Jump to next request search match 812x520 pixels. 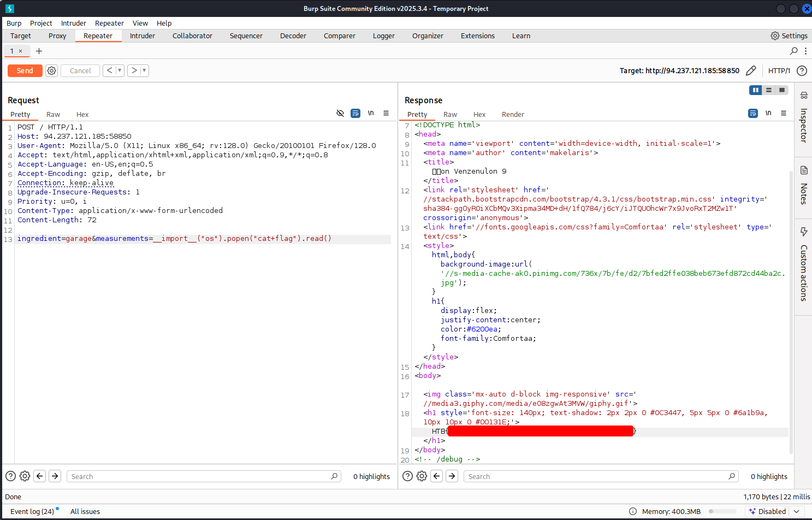pyautogui.click(x=55, y=476)
